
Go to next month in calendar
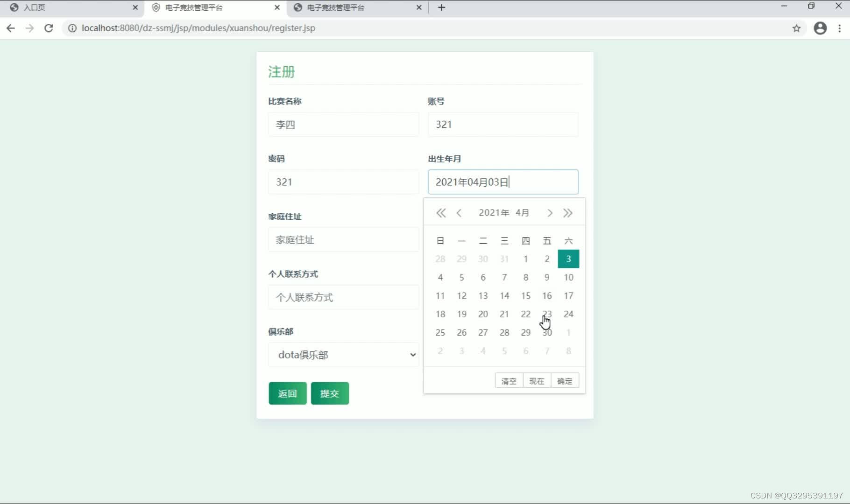click(550, 213)
